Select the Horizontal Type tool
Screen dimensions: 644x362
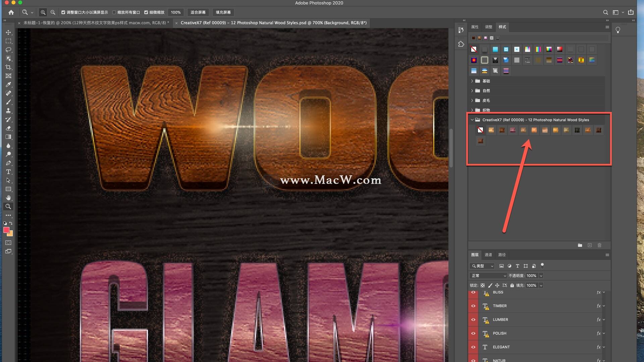[8, 172]
